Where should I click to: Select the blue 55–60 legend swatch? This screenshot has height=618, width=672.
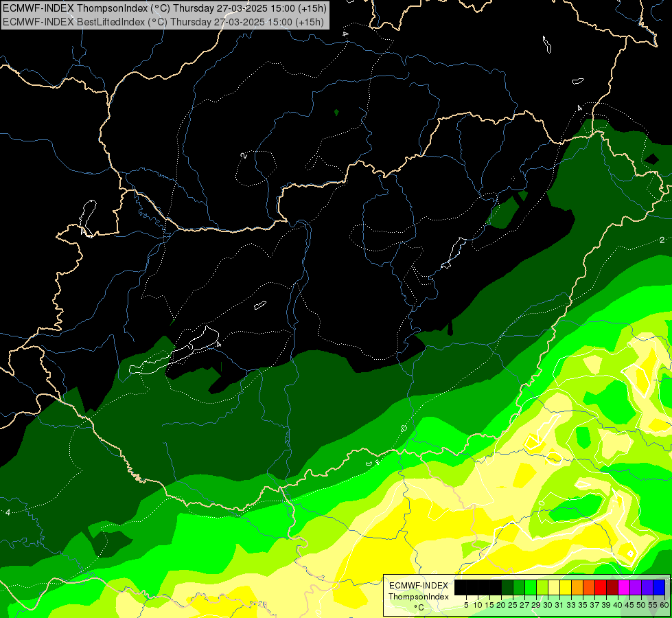click(x=659, y=587)
